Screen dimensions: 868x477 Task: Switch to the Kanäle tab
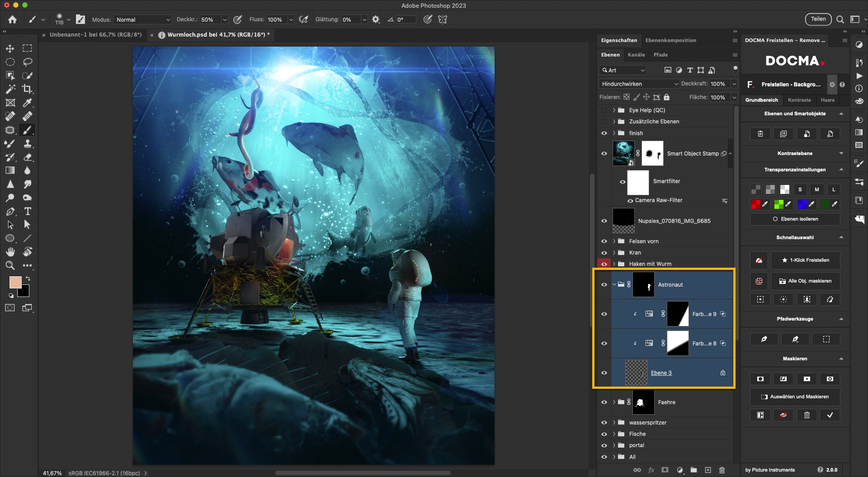pos(636,55)
